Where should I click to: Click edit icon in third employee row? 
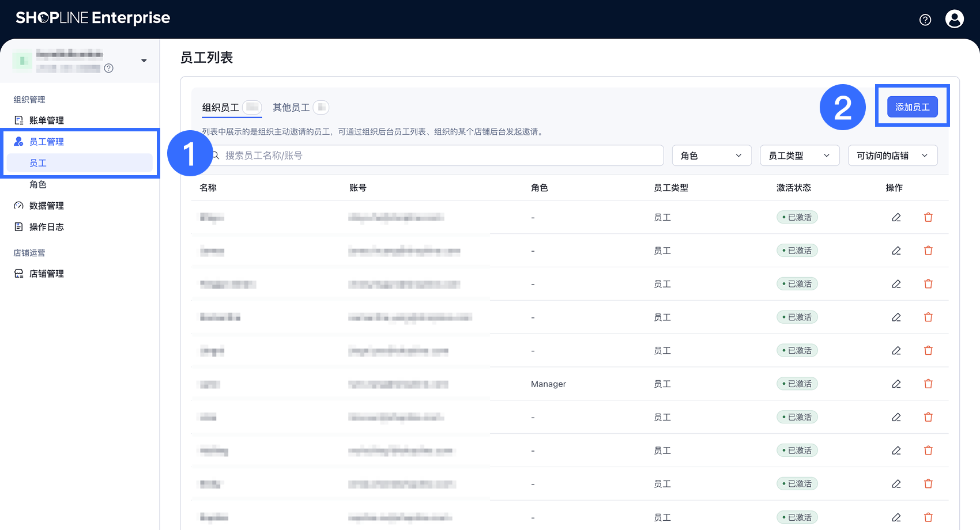(x=896, y=284)
